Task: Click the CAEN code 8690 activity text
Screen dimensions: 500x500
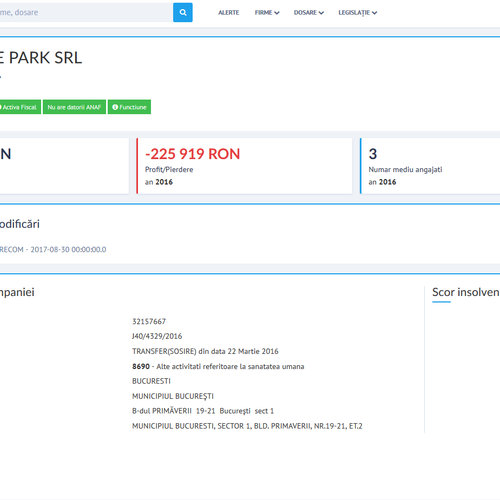Action: coord(218,366)
